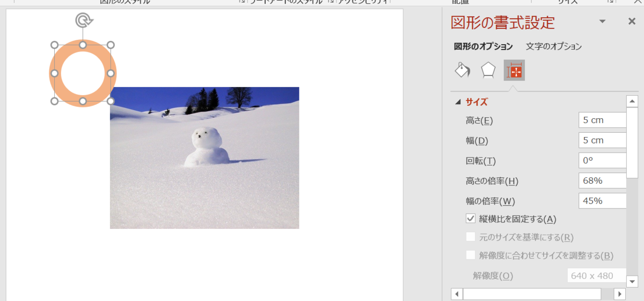The width and height of the screenshot is (644, 301).
Task: Click 高さの倍率(H) field showing 68%
Action: [603, 181]
